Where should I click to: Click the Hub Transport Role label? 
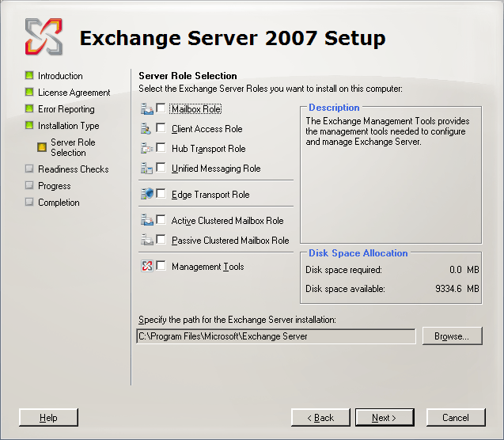tap(209, 149)
